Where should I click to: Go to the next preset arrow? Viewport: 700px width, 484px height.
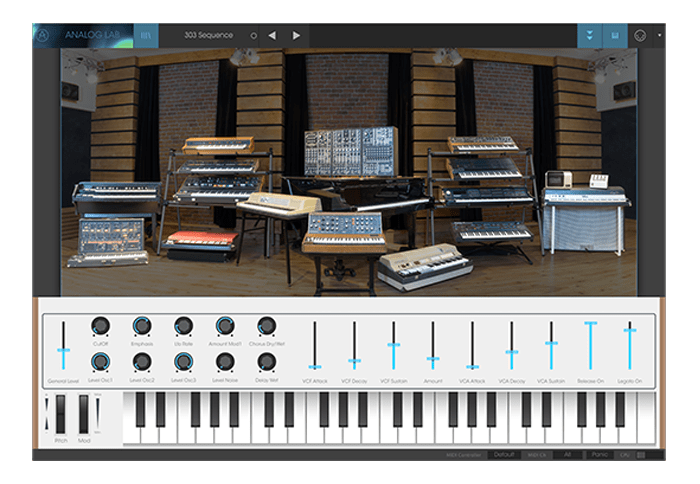click(x=296, y=35)
